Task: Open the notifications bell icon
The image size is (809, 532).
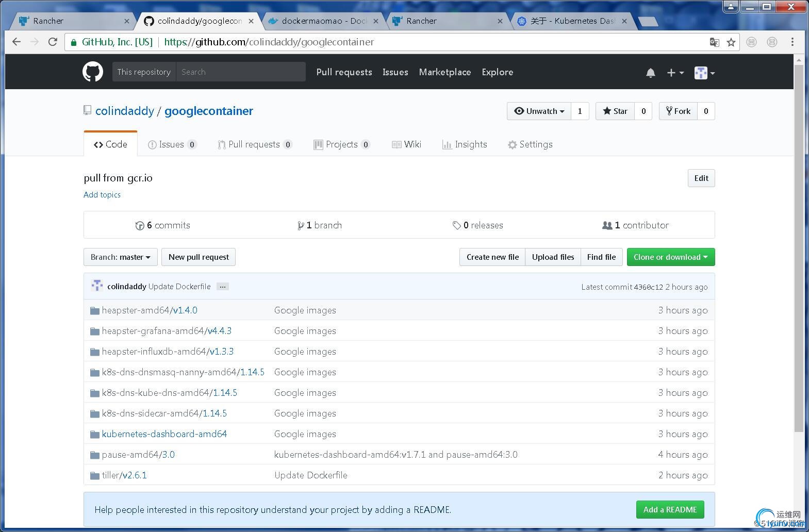Action: click(651, 73)
